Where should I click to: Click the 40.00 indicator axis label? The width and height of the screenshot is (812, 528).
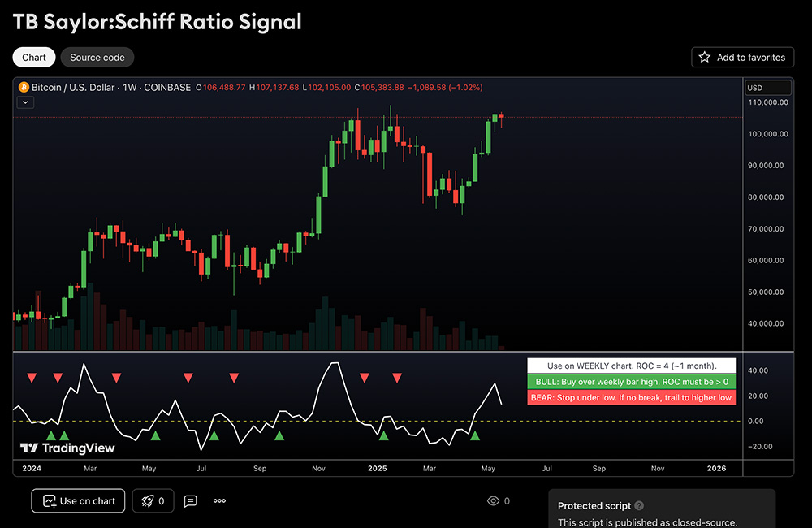click(x=758, y=370)
